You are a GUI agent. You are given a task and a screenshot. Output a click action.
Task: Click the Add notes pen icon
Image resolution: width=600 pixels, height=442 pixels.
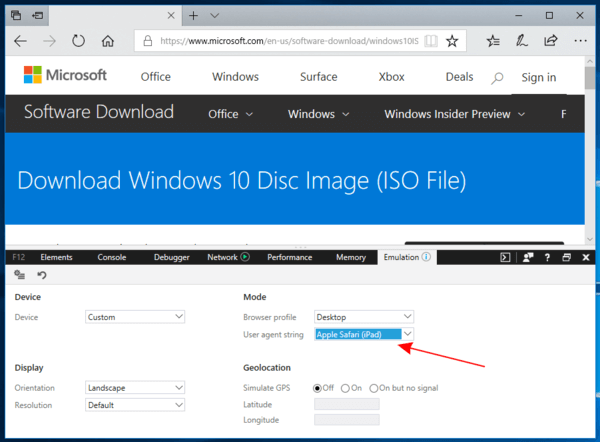click(522, 41)
